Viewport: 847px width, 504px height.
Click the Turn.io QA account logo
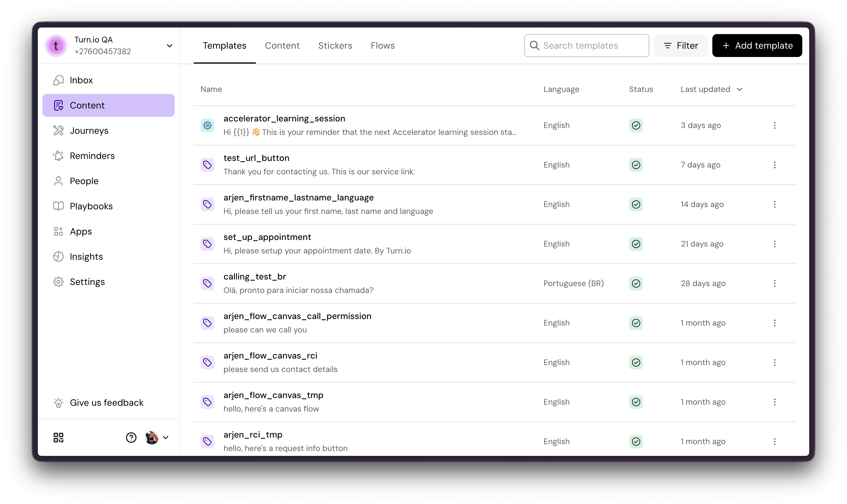coord(56,46)
